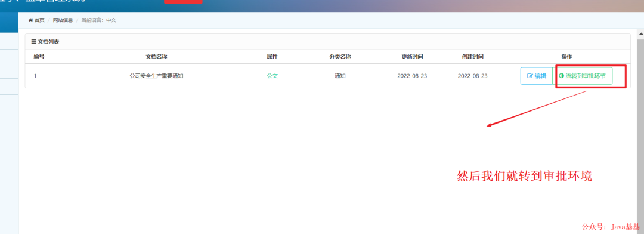Screen dimensions: 644x234
Task: Click the 首页 home breadcrumb link
Action: pyautogui.click(x=36, y=20)
